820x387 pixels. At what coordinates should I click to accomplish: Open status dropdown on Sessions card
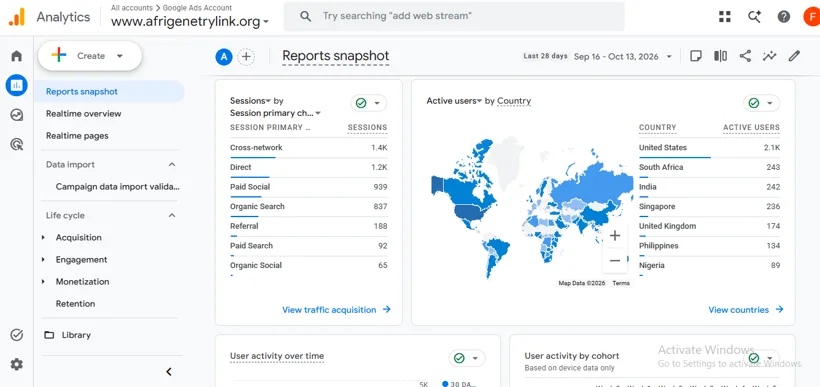point(369,104)
